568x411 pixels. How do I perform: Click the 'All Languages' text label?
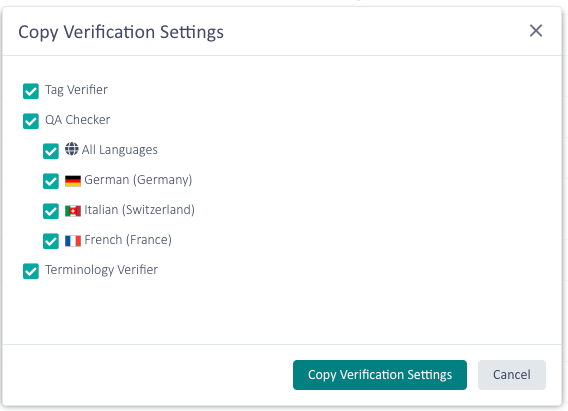tap(120, 150)
